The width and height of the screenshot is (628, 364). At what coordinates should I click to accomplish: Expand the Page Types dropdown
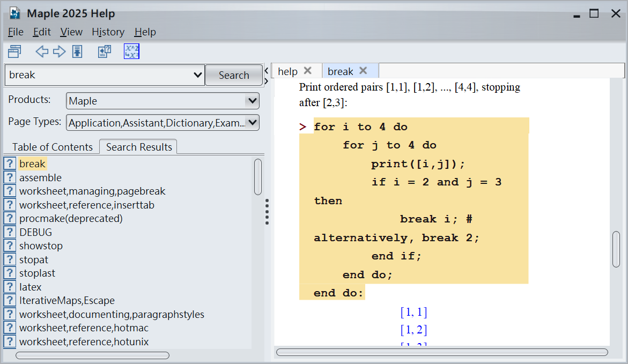click(251, 123)
